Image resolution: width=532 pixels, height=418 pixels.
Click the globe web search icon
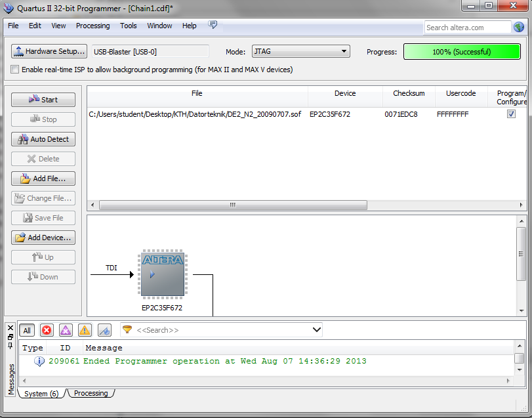[x=519, y=27]
